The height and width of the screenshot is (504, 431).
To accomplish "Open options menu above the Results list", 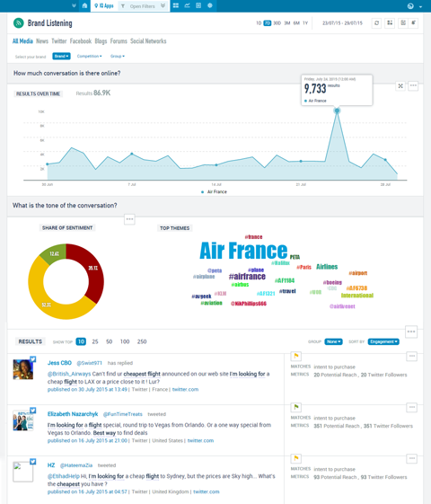I will (411, 332).
